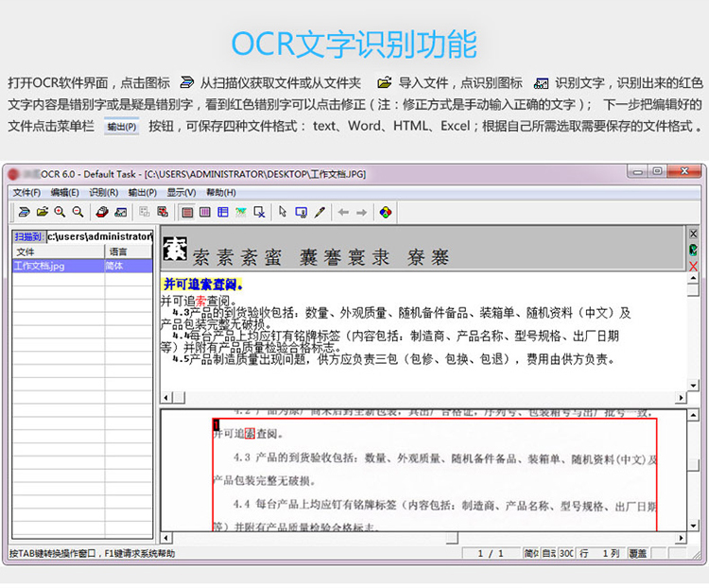Open the 文件(F) menu

tap(26, 192)
